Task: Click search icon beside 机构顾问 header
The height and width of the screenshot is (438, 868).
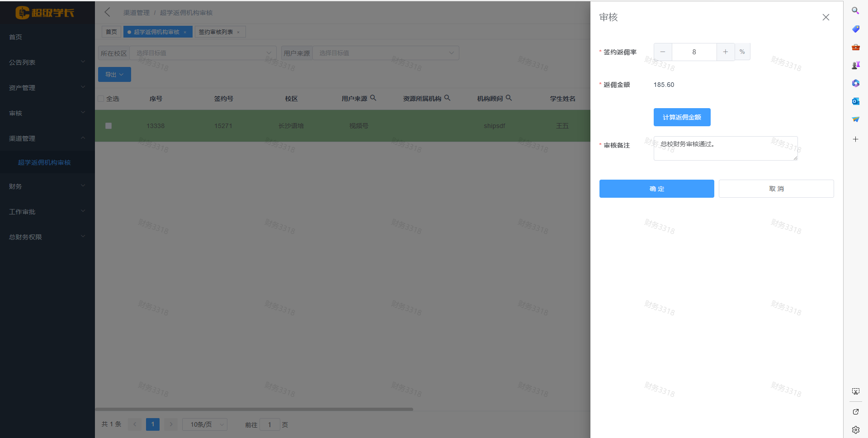Action: pyautogui.click(x=509, y=98)
